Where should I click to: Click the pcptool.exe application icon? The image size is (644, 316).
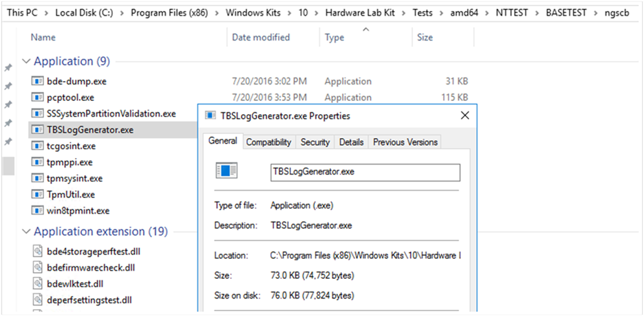pyautogui.click(x=37, y=98)
